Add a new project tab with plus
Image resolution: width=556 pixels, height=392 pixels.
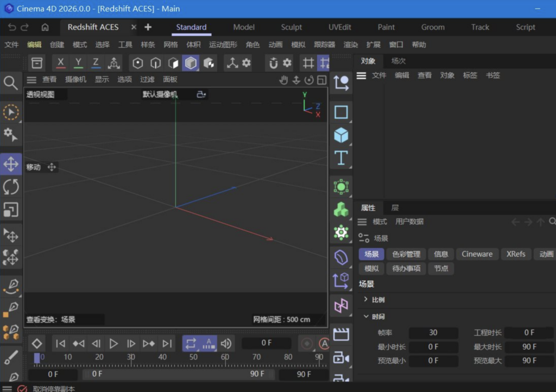click(x=148, y=27)
